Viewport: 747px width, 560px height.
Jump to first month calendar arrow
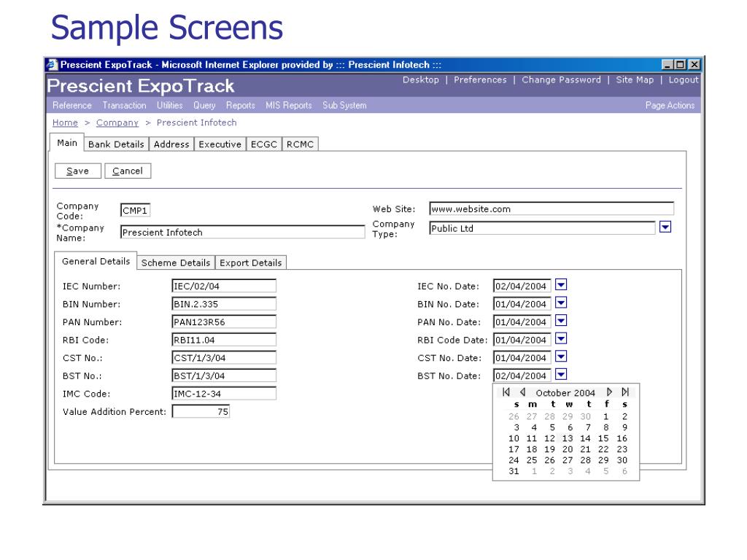coord(506,392)
